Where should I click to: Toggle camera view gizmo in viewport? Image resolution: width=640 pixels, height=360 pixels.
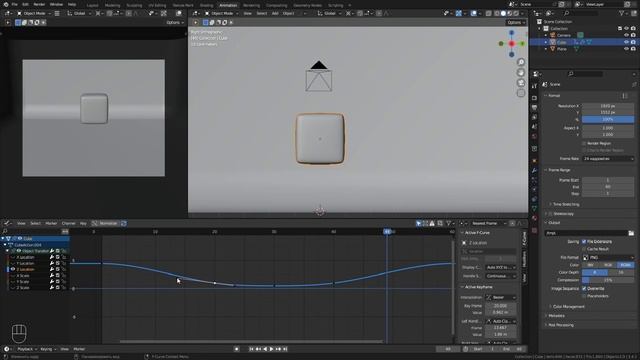pyautogui.click(x=521, y=83)
